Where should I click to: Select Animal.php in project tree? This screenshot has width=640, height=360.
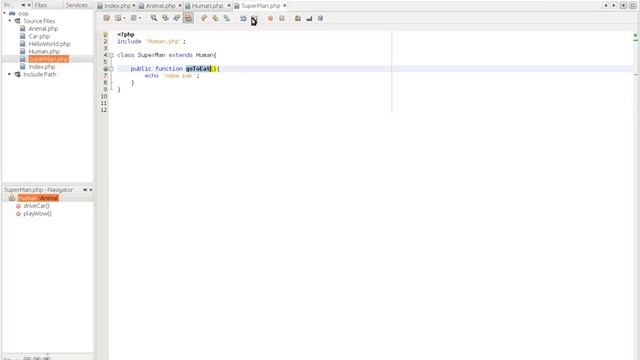(43, 29)
